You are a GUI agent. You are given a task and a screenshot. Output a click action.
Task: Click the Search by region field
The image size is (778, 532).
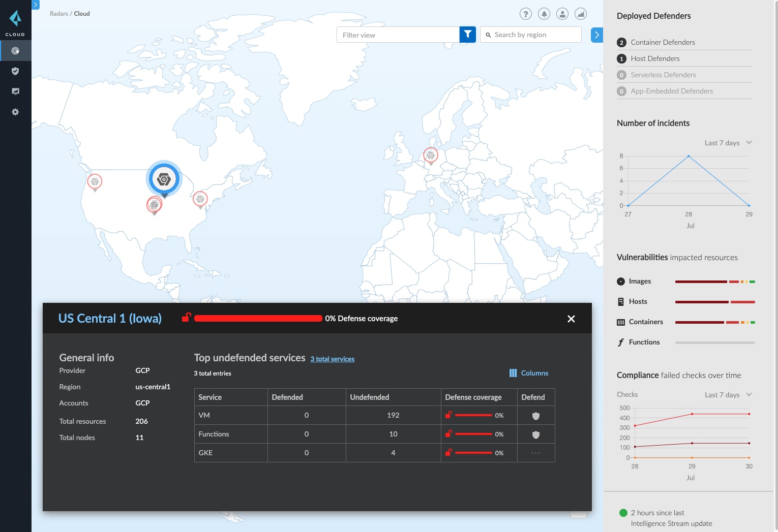[531, 35]
